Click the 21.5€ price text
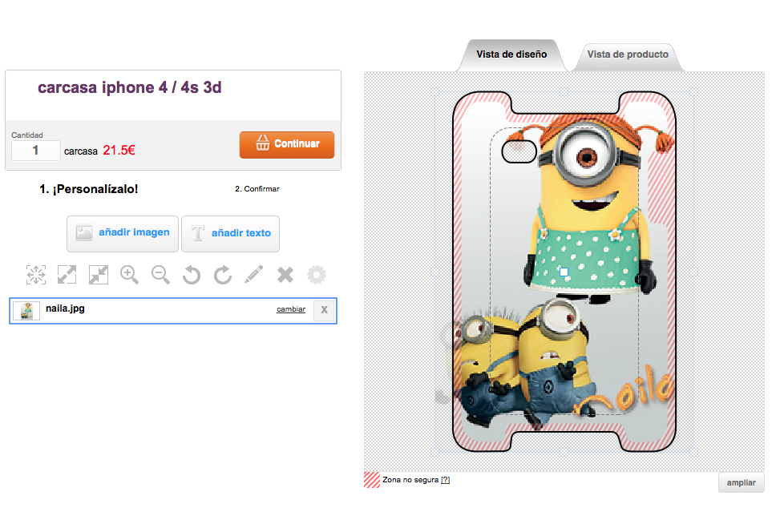This screenshot has height=532, width=780. (x=119, y=150)
